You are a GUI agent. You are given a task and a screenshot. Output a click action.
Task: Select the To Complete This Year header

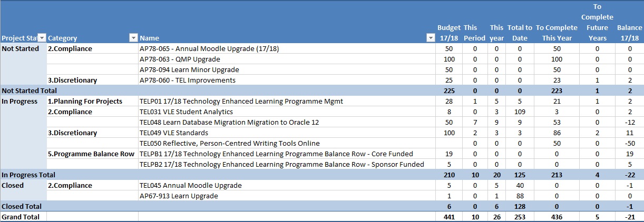[x=557, y=33]
